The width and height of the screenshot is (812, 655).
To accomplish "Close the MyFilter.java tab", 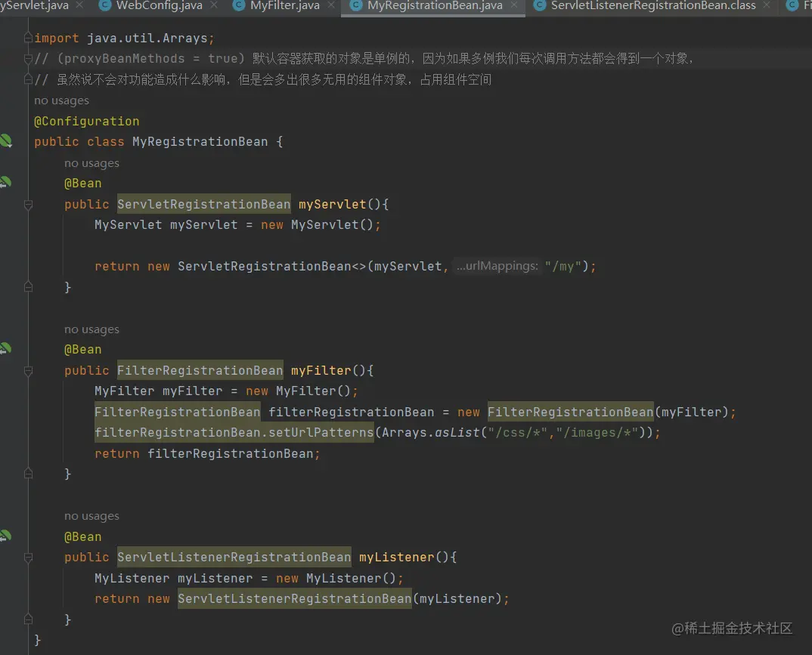I will click(x=331, y=5).
